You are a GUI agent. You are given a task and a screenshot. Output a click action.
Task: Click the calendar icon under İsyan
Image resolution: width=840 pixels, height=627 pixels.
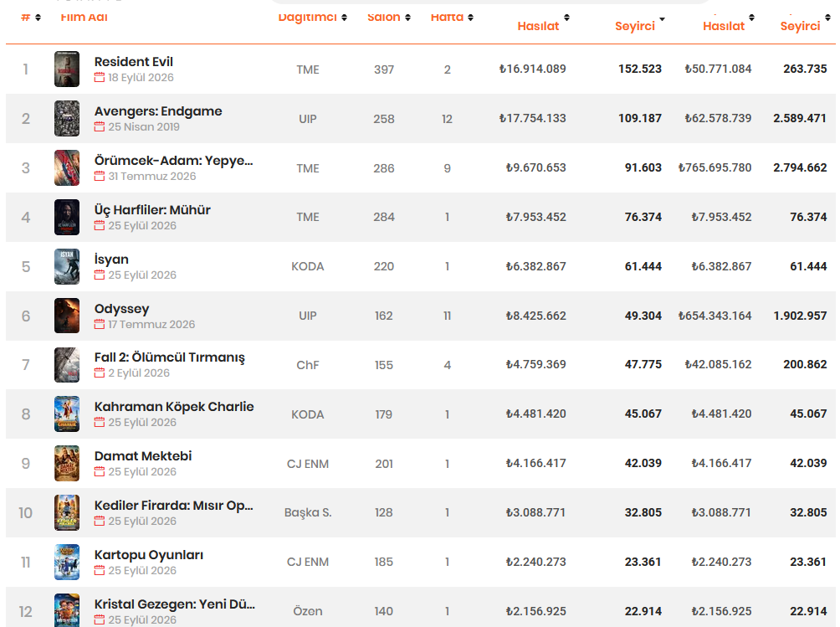[99, 275]
